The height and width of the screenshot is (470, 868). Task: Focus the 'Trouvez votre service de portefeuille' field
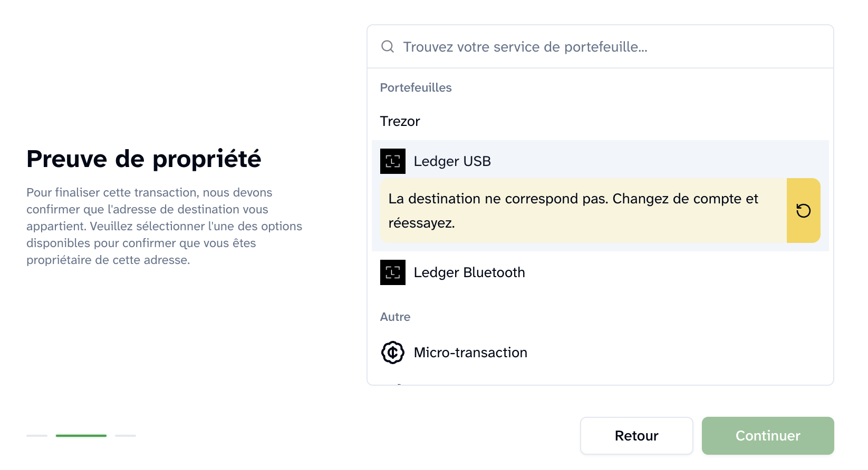[x=606, y=47]
